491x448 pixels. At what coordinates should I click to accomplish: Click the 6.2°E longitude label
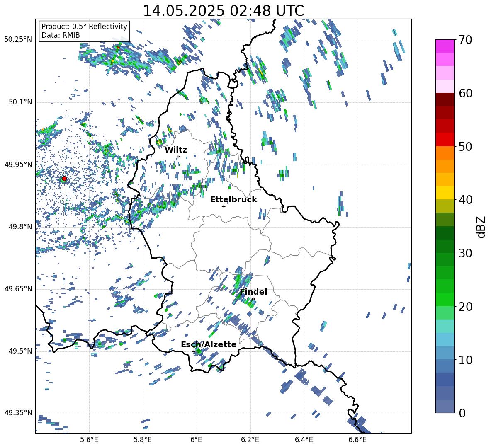(250, 440)
